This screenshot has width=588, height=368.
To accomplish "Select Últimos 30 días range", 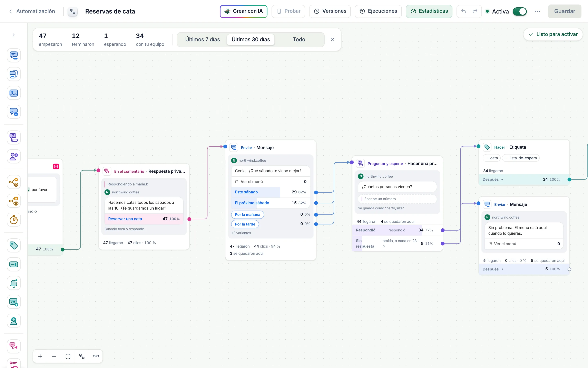I will (x=251, y=39).
